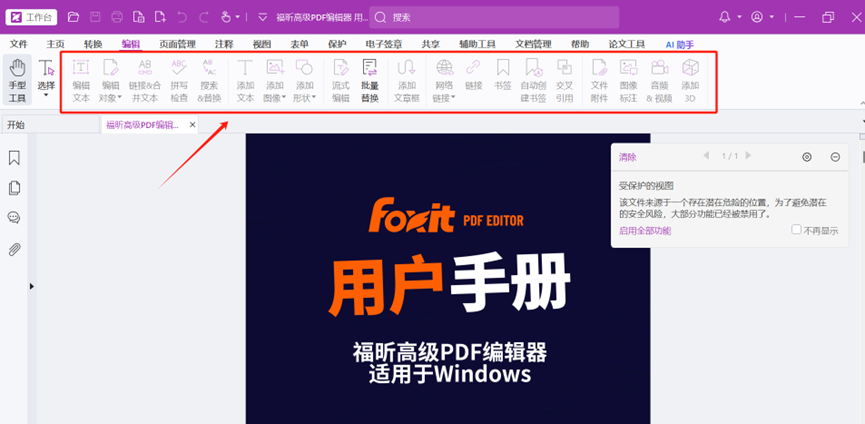The width and height of the screenshot is (865, 424).
Task: Switch to the View (视图) tab
Action: (x=261, y=44)
